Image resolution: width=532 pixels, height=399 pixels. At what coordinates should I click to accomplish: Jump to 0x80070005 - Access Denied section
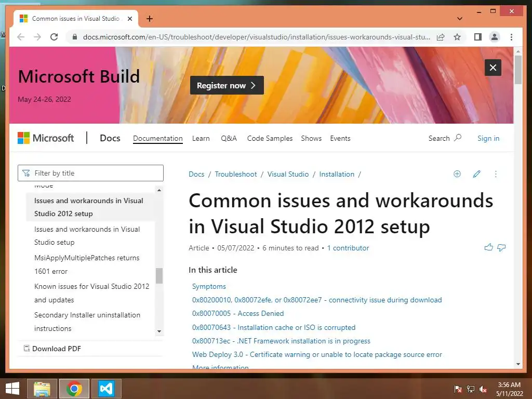(x=238, y=313)
